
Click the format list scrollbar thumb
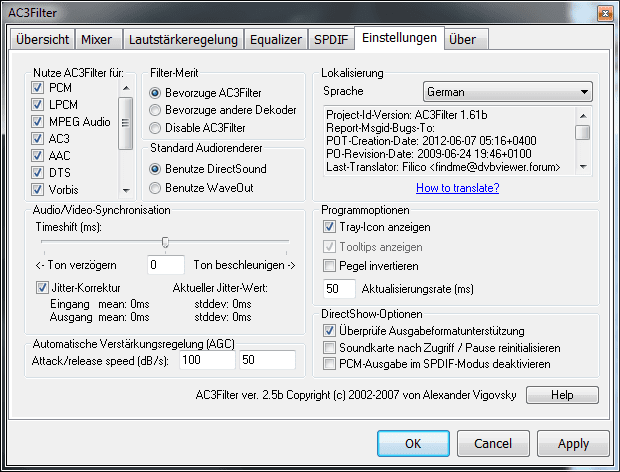click(126, 123)
